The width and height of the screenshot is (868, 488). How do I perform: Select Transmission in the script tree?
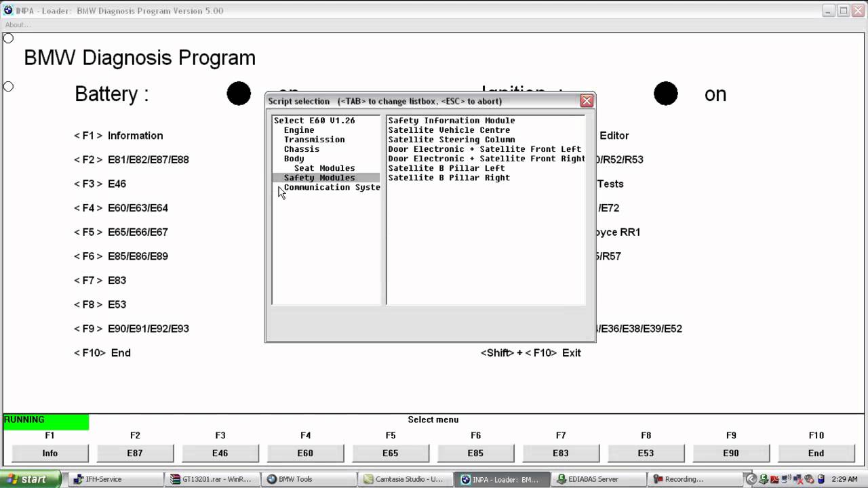[x=314, y=140]
